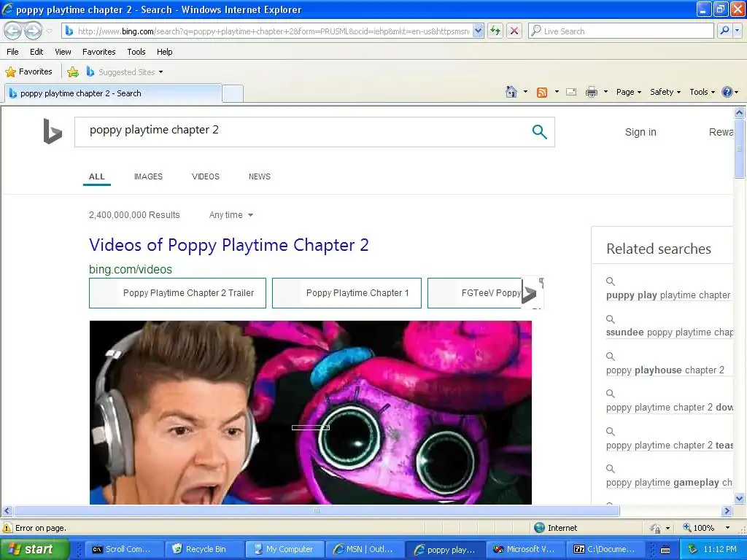Viewport: 747px width, 560px height.
Task: Click the Print icon
Action: tap(591, 92)
